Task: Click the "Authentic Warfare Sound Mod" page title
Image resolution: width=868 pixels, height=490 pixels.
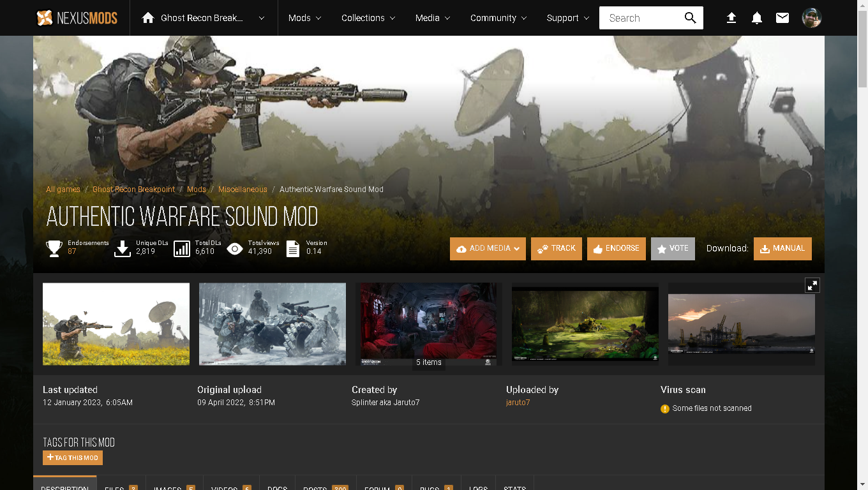Action: click(x=183, y=217)
